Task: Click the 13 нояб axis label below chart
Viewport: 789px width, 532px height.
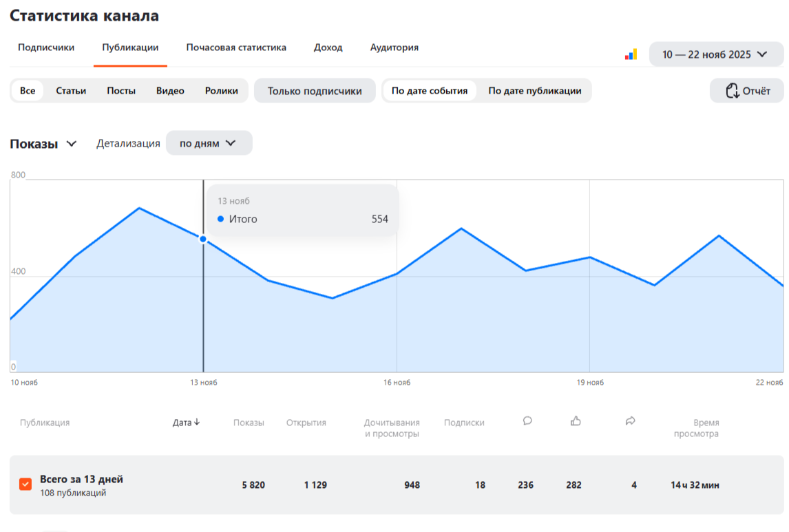Action: 204,383
